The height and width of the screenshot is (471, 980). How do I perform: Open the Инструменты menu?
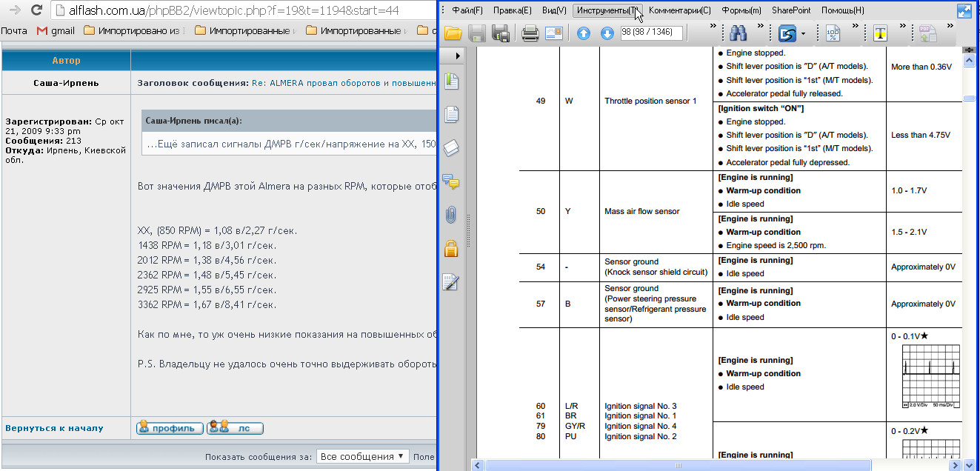[x=606, y=10]
